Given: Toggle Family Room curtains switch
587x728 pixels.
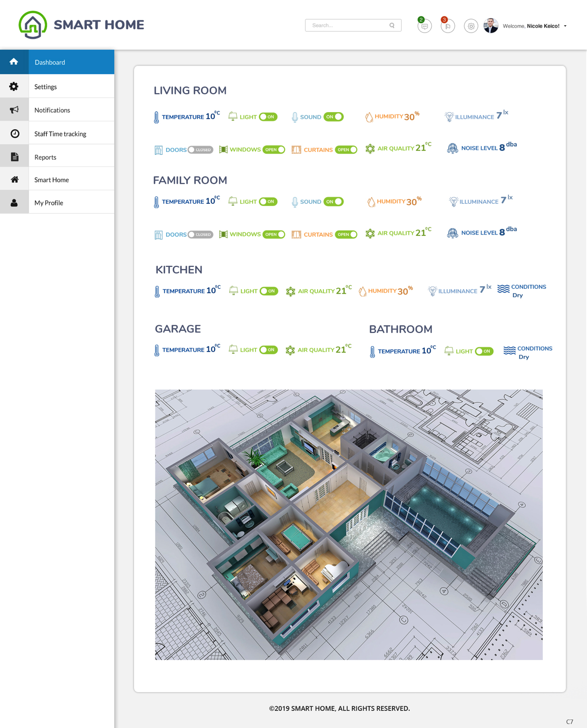Looking at the screenshot, I should [346, 234].
